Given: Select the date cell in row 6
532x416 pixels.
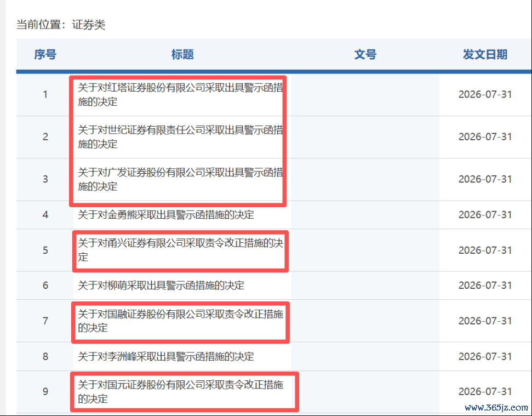Looking at the screenshot, I should (485, 286).
